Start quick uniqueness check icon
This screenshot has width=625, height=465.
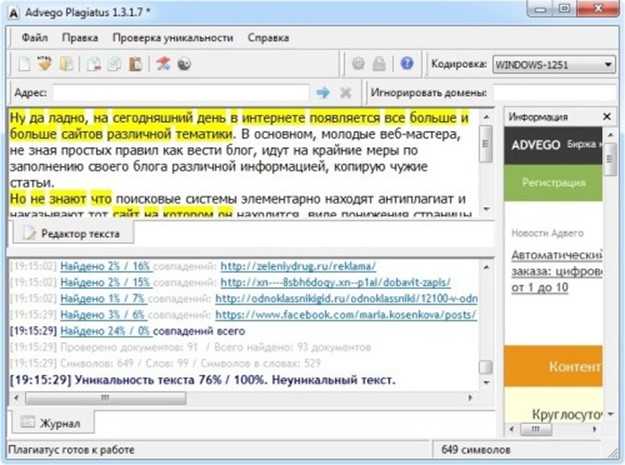pyautogui.click(x=163, y=64)
